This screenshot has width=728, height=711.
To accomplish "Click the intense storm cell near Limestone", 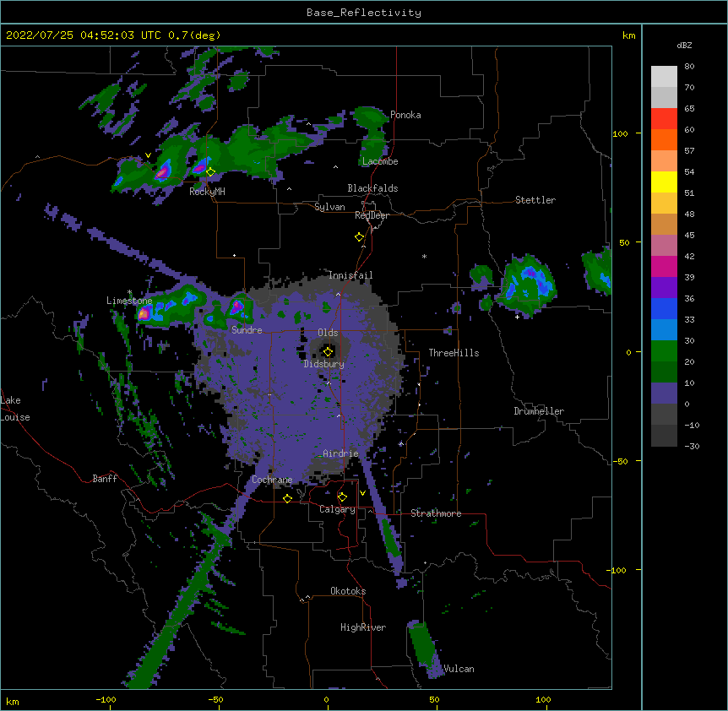I will click(144, 312).
